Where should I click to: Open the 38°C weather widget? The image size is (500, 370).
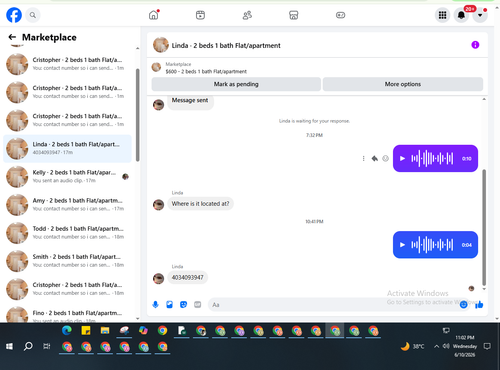(x=413, y=346)
